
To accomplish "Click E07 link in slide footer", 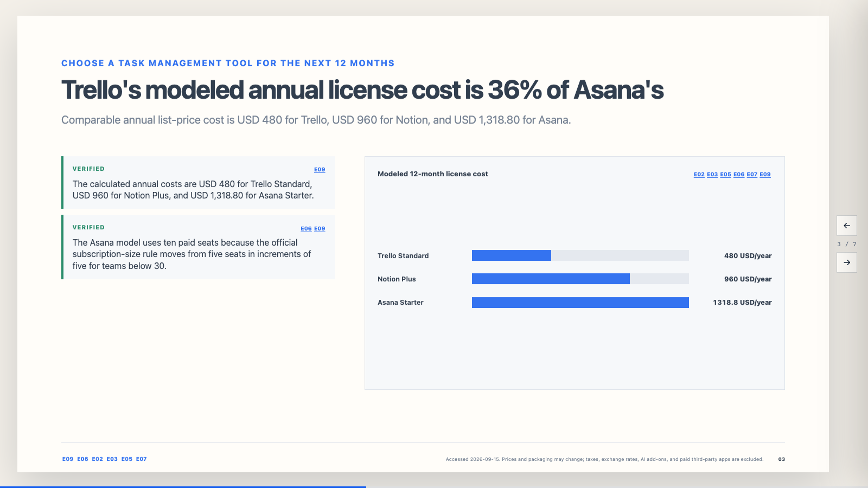I will pos(141,459).
